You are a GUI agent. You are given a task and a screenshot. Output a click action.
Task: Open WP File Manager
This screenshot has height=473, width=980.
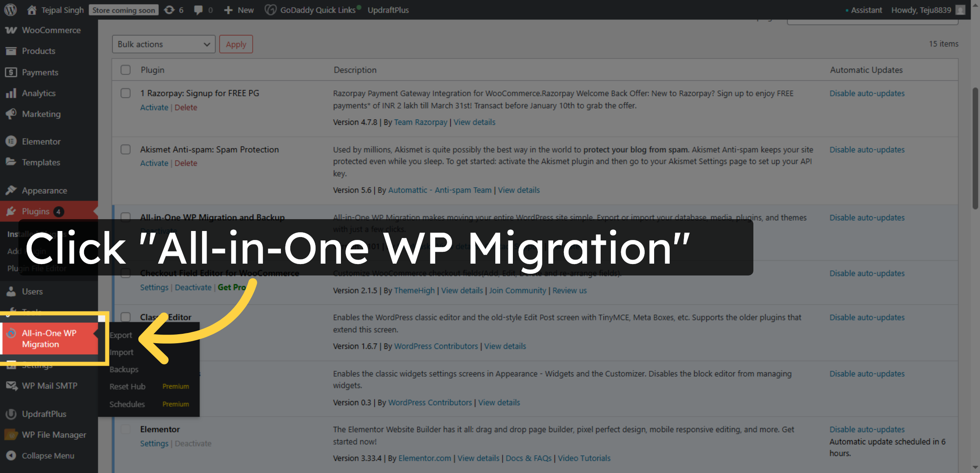coord(54,435)
